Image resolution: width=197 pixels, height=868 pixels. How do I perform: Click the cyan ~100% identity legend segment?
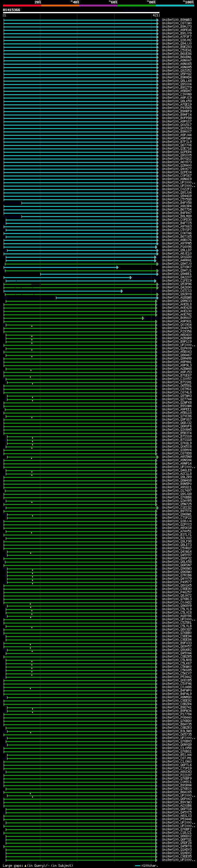[175, 6]
